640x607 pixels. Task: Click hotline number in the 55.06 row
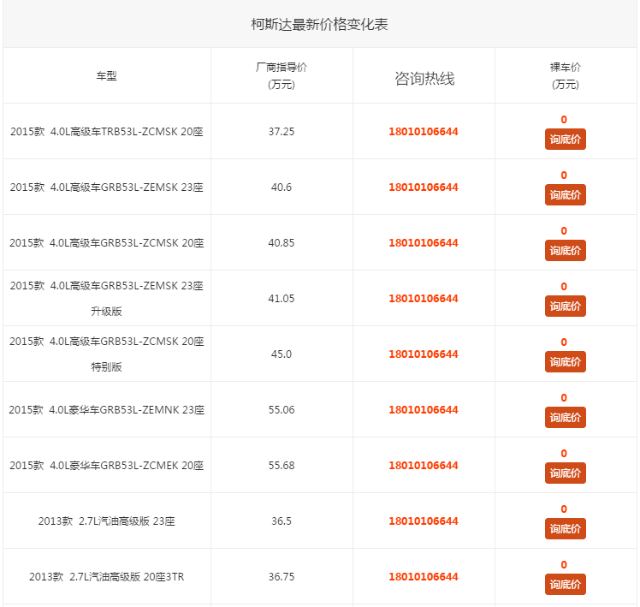423,410
